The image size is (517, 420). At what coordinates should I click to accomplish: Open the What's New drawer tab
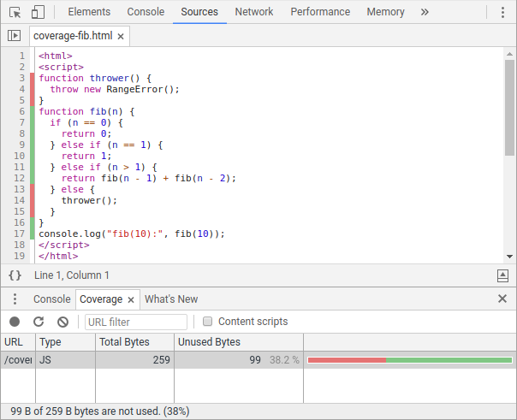coord(171,299)
